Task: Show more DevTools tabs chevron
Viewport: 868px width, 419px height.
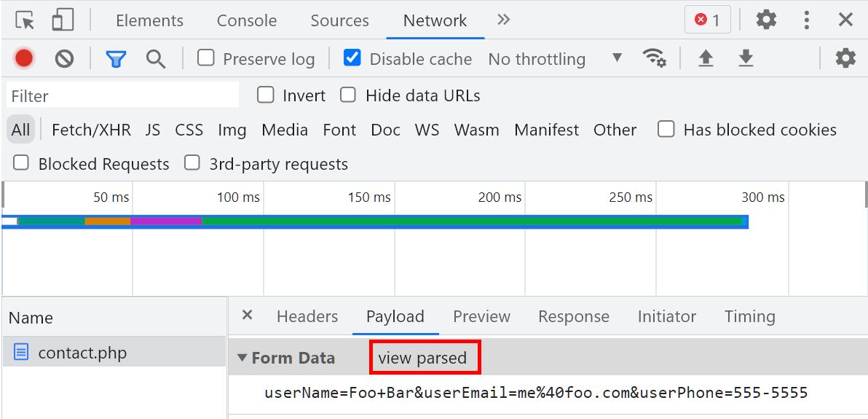Action: 503,20
